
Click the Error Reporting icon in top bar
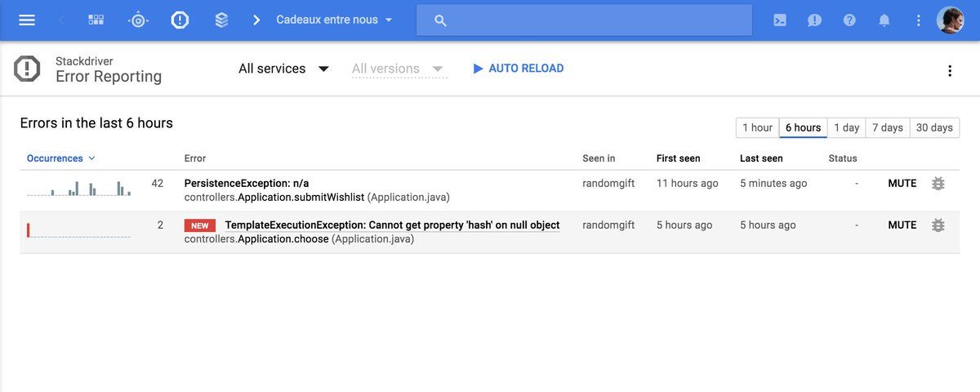pyautogui.click(x=180, y=20)
